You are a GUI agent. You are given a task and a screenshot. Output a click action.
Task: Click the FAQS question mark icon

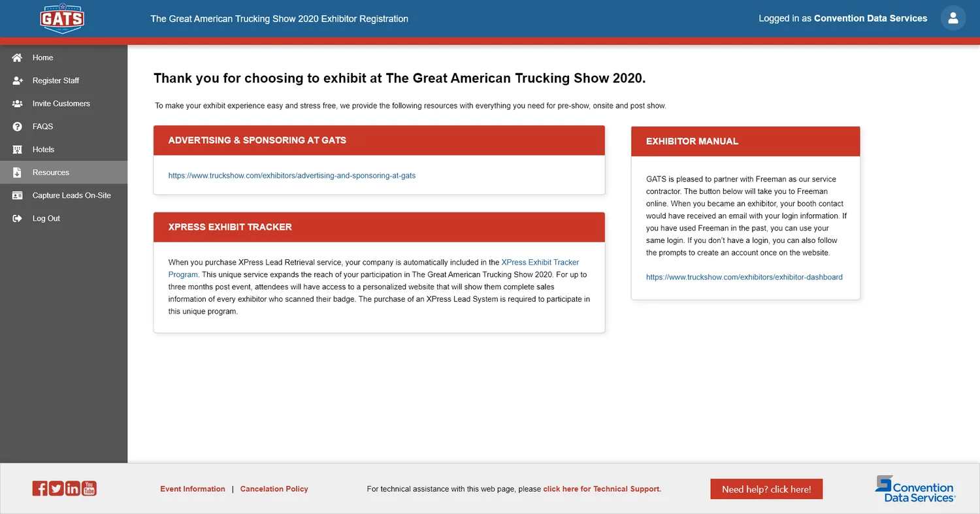coord(18,127)
